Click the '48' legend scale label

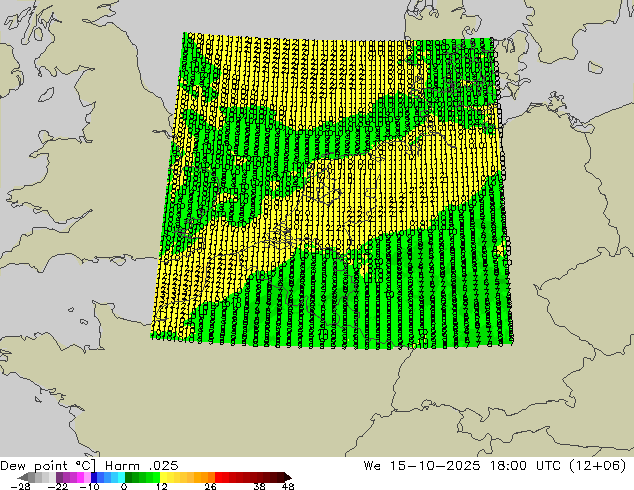coord(288,486)
